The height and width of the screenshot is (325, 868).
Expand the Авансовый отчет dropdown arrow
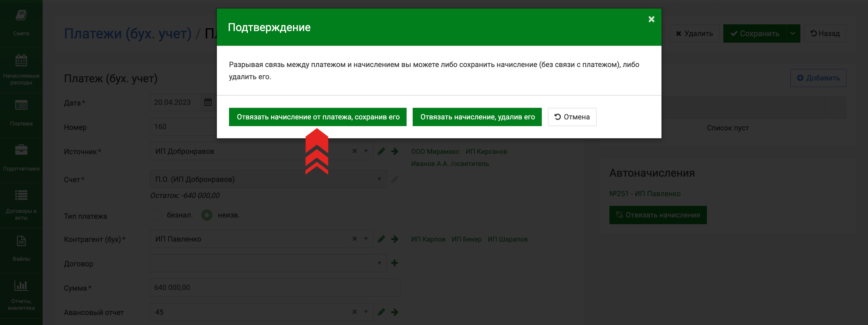pyautogui.click(x=366, y=312)
